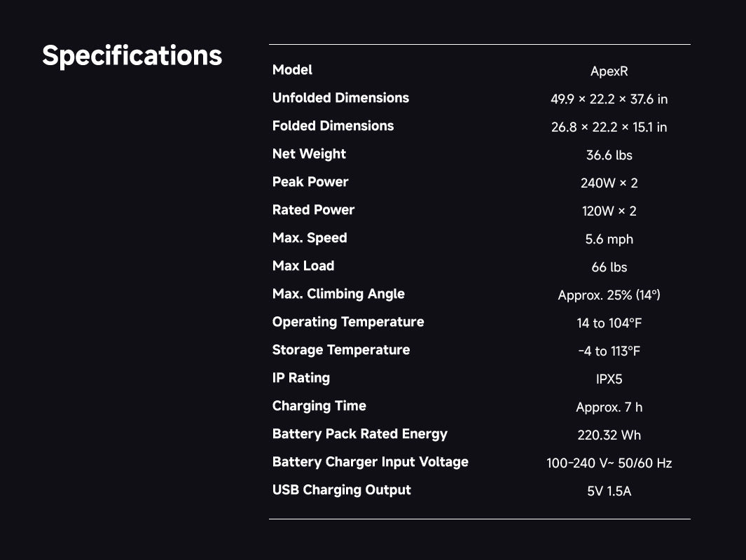The image size is (746, 560).
Task: Click the Max Load label
Action: tap(303, 266)
